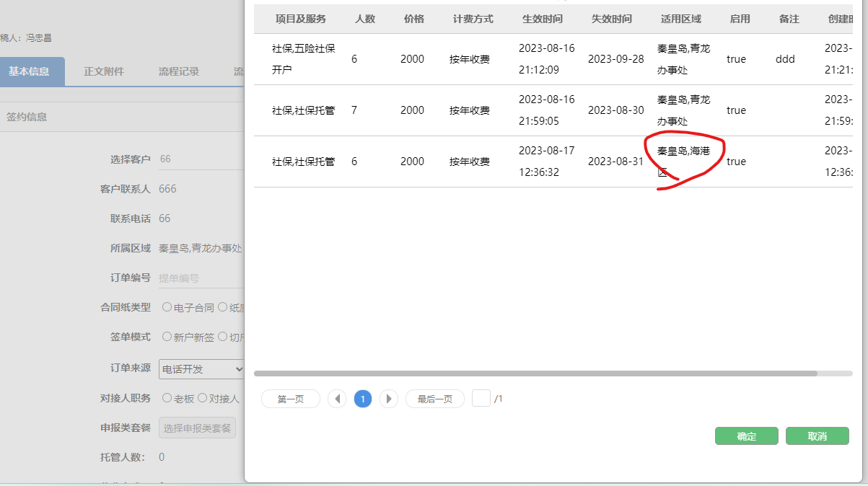Viewport: 868px width, 486px height.
Task: Open the 选择申报类套餐 selector
Action: [x=197, y=428]
